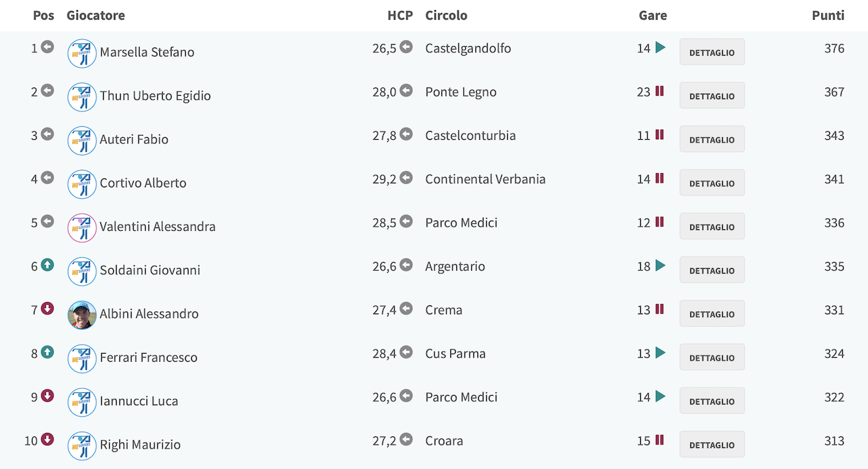This screenshot has width=868, height=469.
Task: Click Albini Alessandro's profile photo
Action: click(82, 315)
